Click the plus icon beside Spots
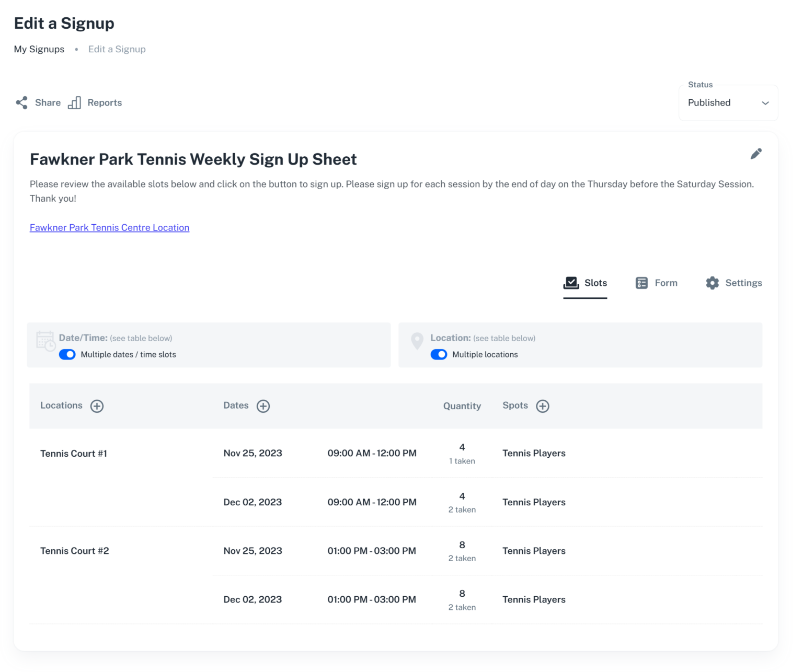This screenshot has height=672, width=803. click(x=543, y=405)
